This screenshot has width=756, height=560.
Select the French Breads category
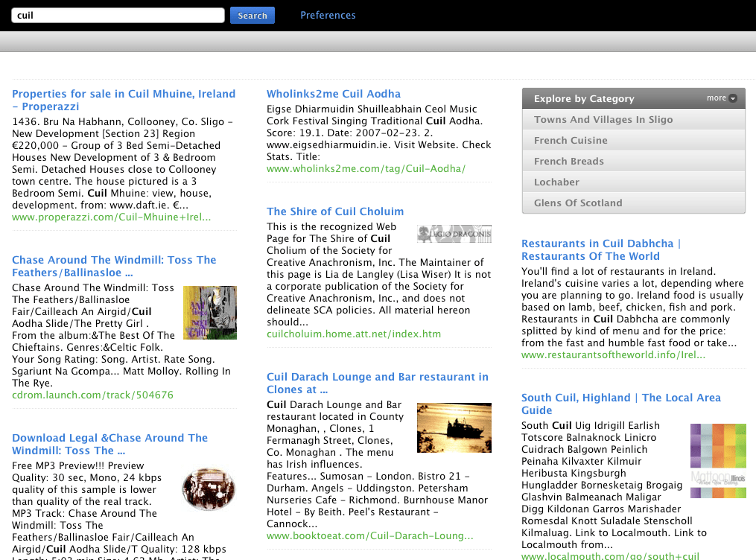pos(634,161)
